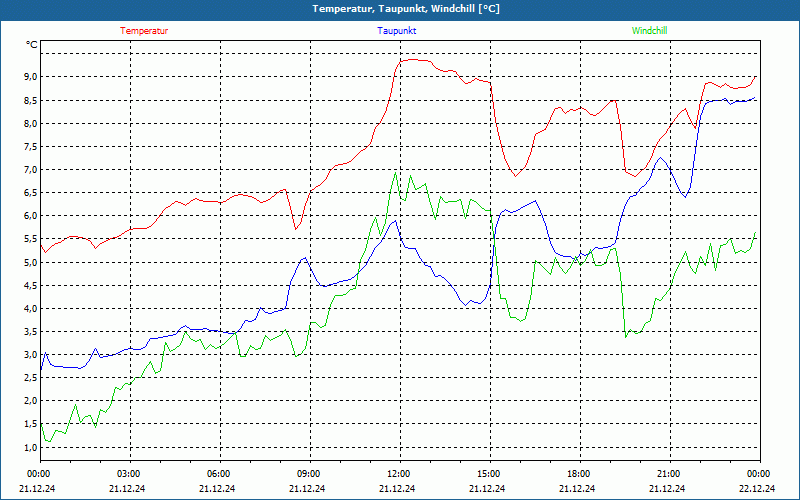Screen dimensions: 800x500
Task: Click the 5,0 y-axis value
Action: click(x=32, y=262)
